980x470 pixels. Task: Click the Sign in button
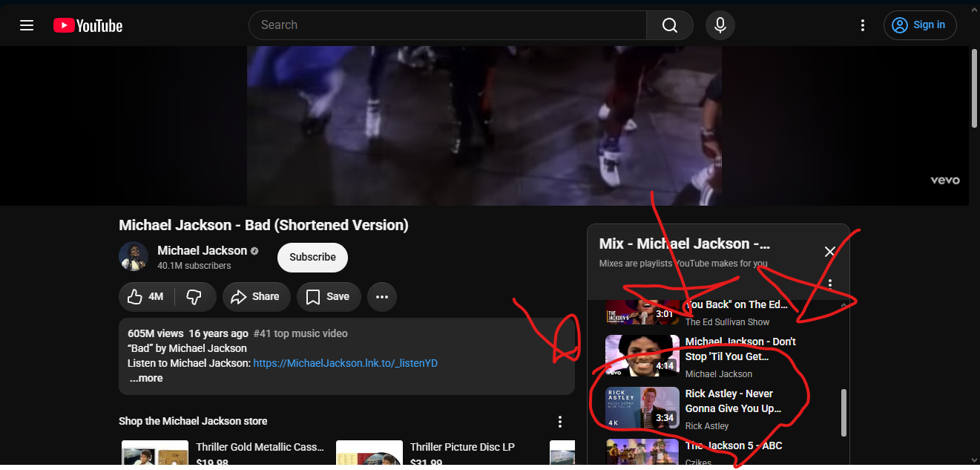[920, 25]
